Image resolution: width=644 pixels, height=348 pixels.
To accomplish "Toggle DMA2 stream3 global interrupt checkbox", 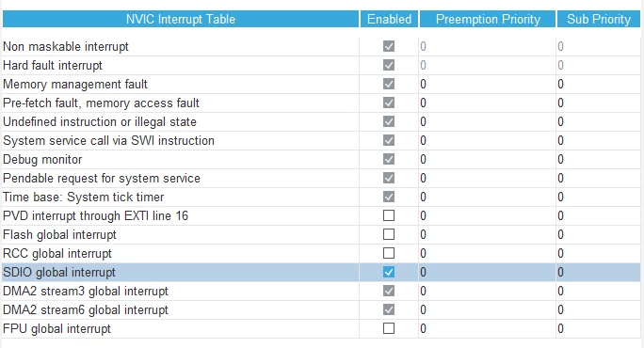I will [x=389, y=291].
